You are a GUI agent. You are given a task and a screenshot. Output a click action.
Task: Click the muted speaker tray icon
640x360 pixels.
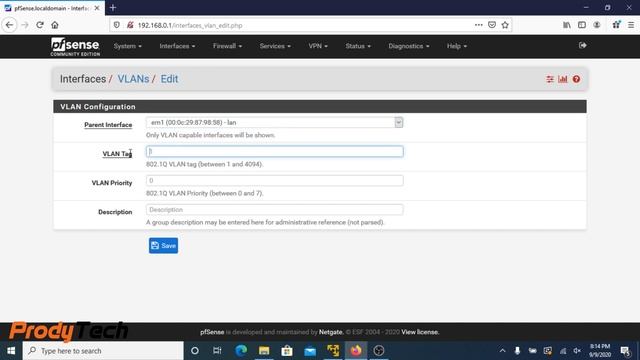point(577,351)
